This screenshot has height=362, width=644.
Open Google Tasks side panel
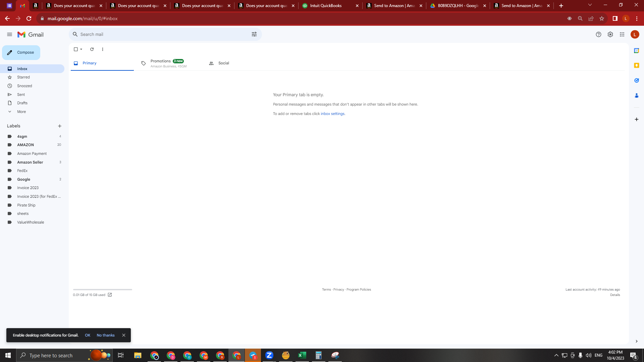click(x=636, y=80)
